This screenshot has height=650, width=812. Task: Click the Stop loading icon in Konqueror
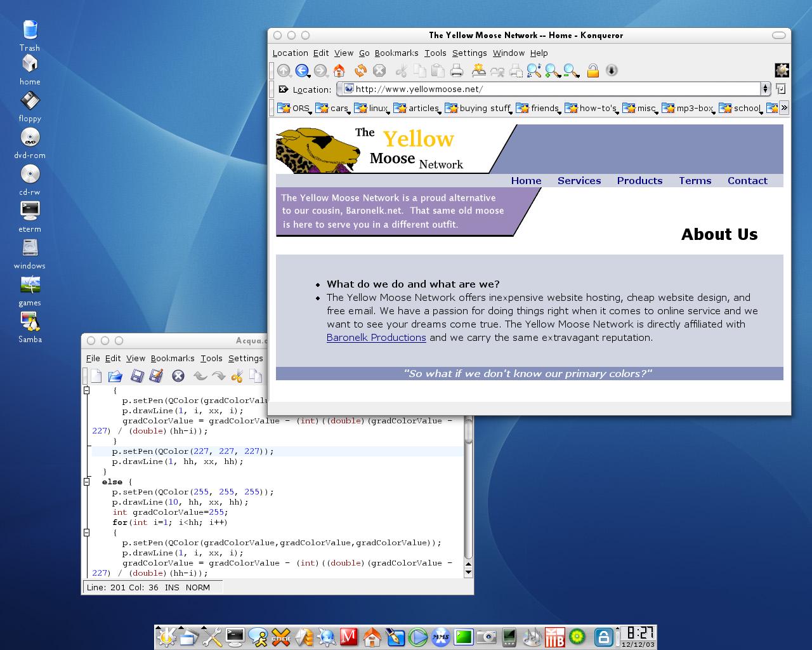pyautogui.click(x=379, y=70)
